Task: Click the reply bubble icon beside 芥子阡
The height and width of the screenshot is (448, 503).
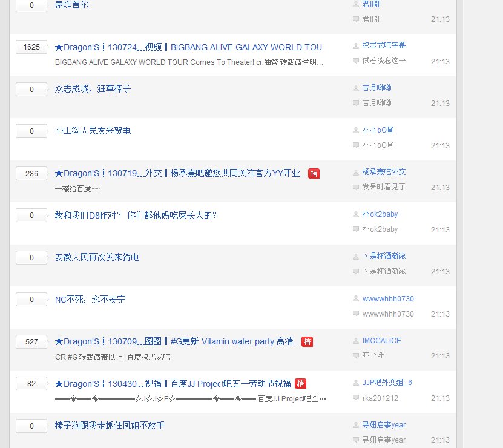Action: [357, 355]
